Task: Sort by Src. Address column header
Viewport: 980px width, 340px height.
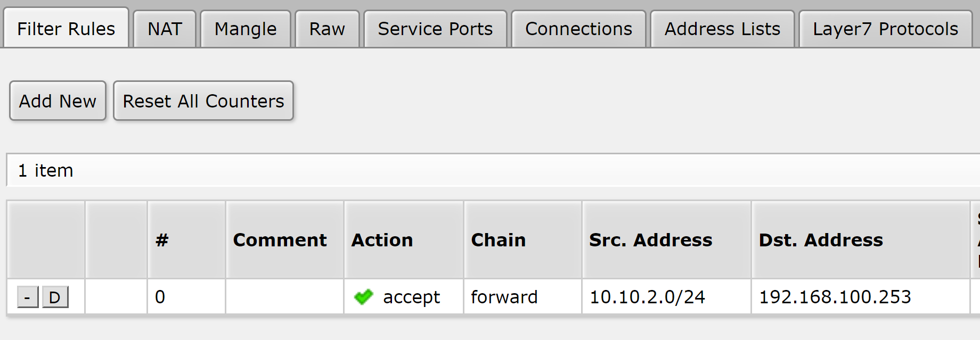Action: click(x=650, y=240)
